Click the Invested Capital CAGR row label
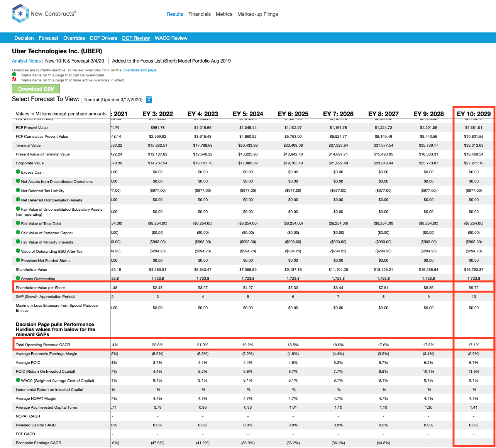 (x=36, y=425)
